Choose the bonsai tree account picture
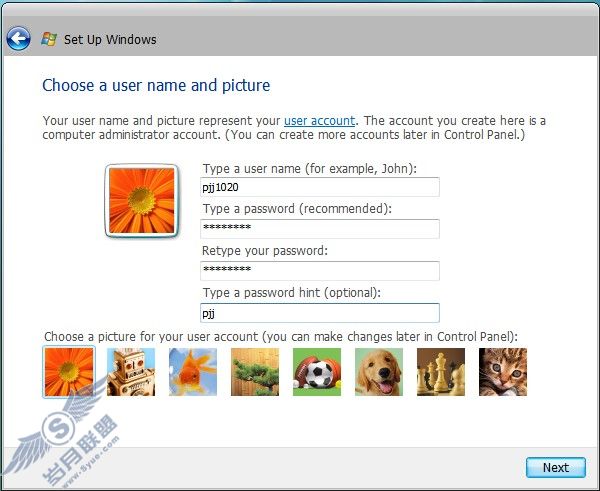The height and width of the screenshot is (491, 600). click(x=255, y=372)
